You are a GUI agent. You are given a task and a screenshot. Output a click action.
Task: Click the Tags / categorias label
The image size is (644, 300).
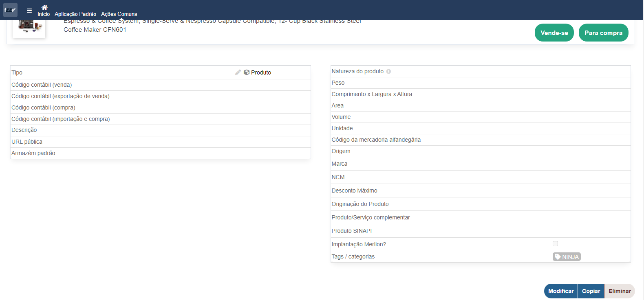click(353, 256)
